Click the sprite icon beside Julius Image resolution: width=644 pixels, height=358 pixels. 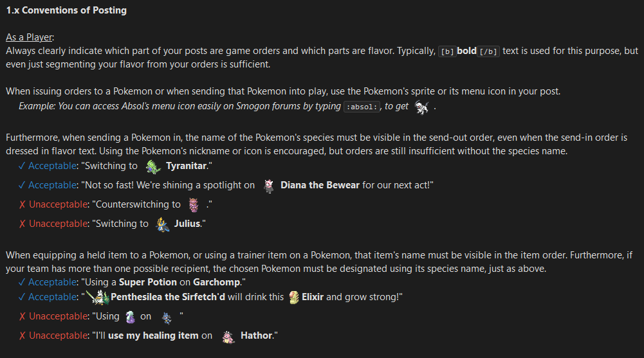pyautogui.click(x=162, y=224)
